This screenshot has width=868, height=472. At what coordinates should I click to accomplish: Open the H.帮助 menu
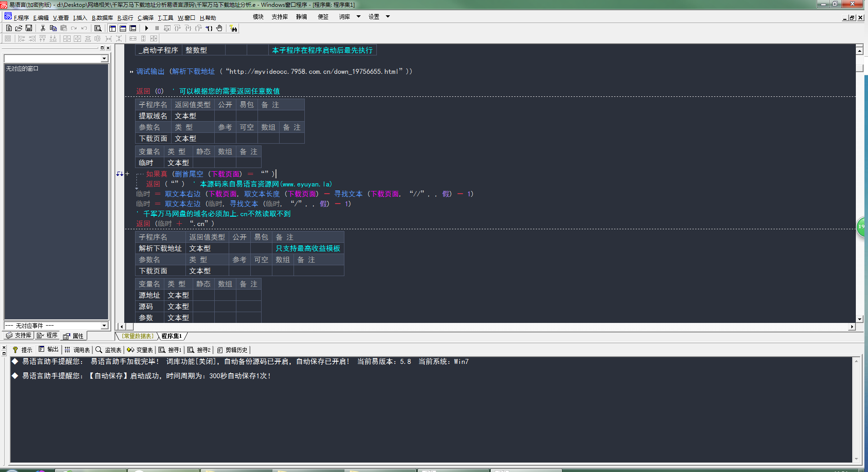click(208, 18)
